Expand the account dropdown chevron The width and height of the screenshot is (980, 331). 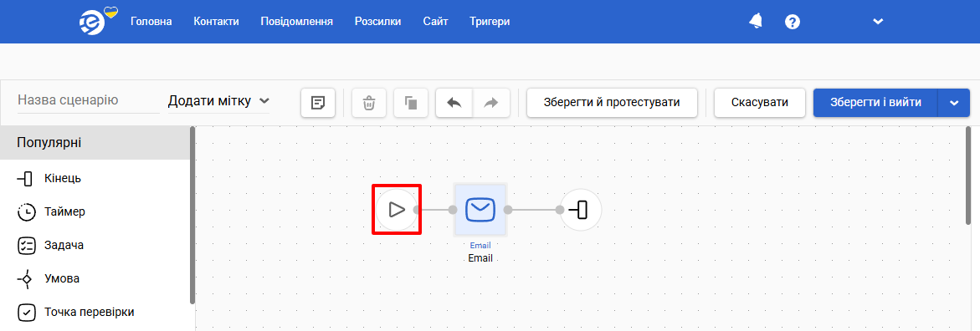pyautogui.click(x=878, y=22)
